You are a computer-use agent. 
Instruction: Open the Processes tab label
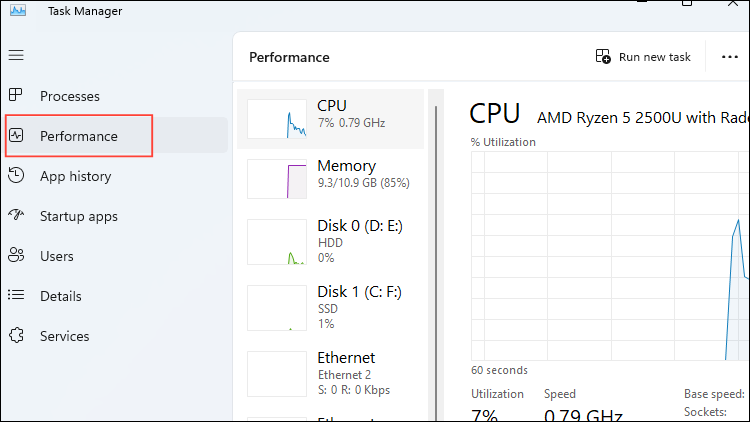(x=70, y=96)
